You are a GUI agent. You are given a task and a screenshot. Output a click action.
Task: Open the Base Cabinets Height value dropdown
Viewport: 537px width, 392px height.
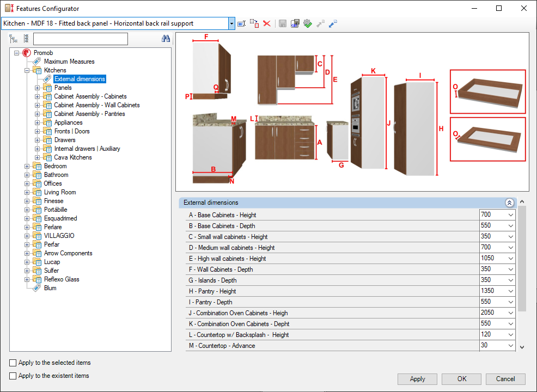click(511, 215)
